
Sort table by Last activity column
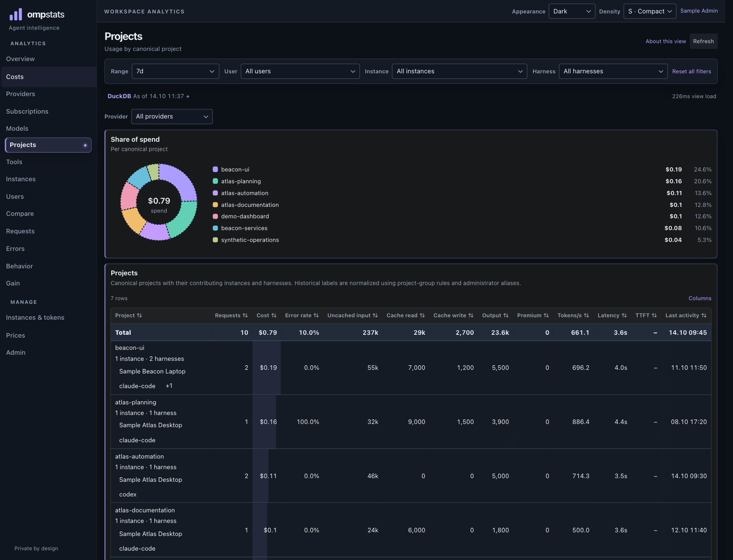point(686,315)
